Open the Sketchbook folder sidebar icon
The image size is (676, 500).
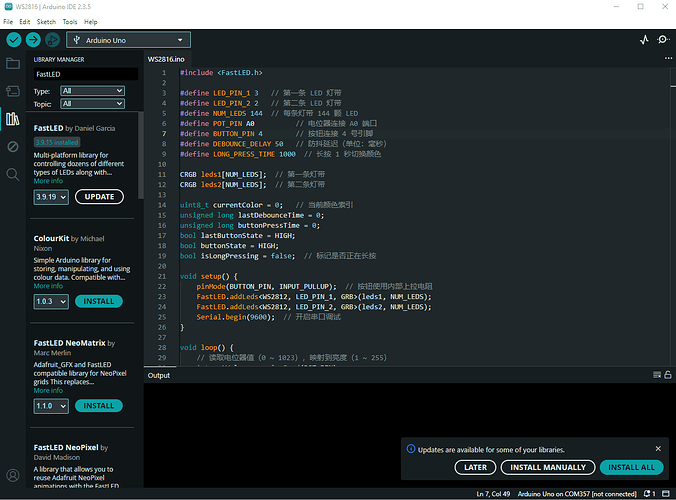(x=13, y=64)
